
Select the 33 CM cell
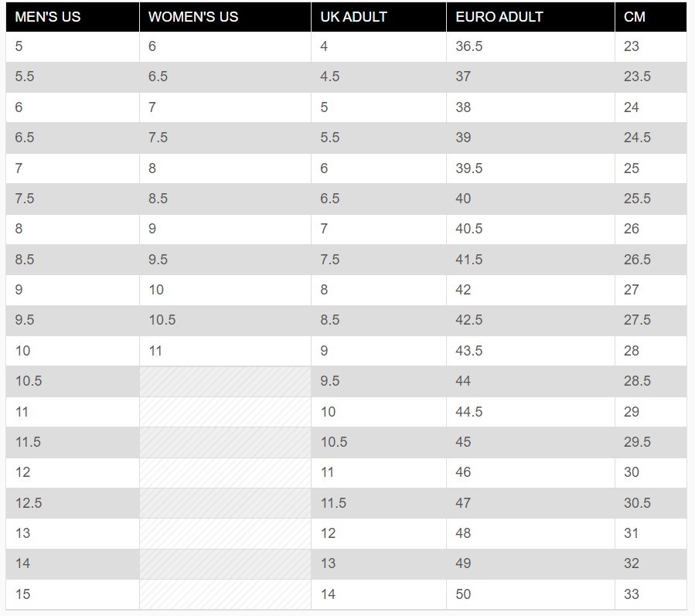(x=651, y=594)
